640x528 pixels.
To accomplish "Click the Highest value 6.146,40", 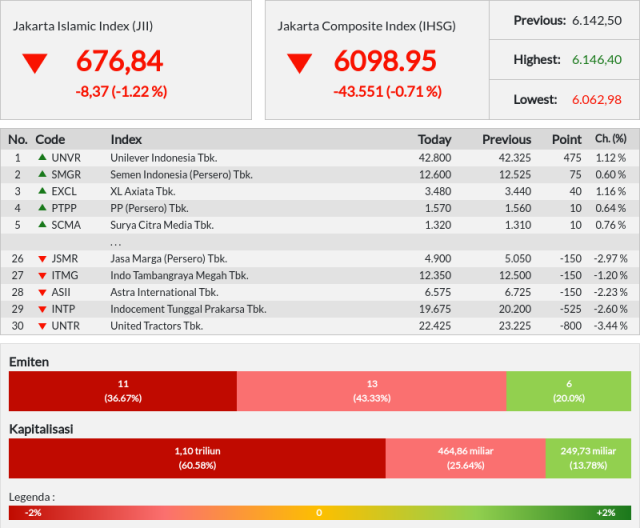I will click(x=597, y=60).
